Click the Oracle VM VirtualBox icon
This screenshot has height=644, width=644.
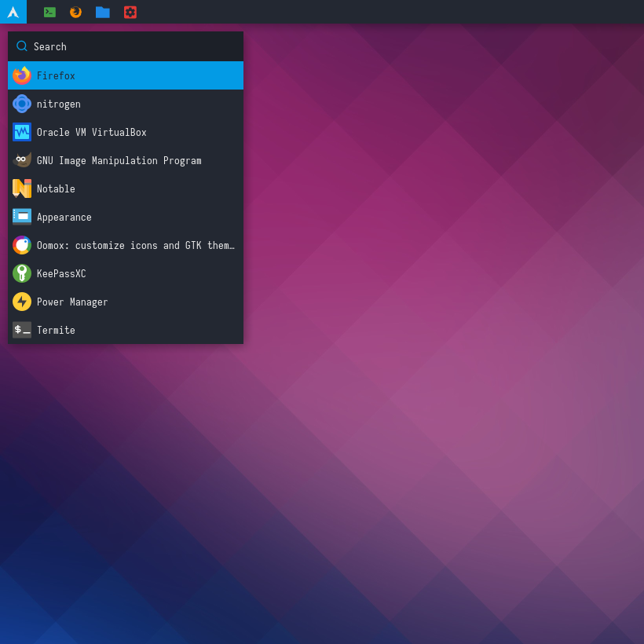tap(22, 132)
